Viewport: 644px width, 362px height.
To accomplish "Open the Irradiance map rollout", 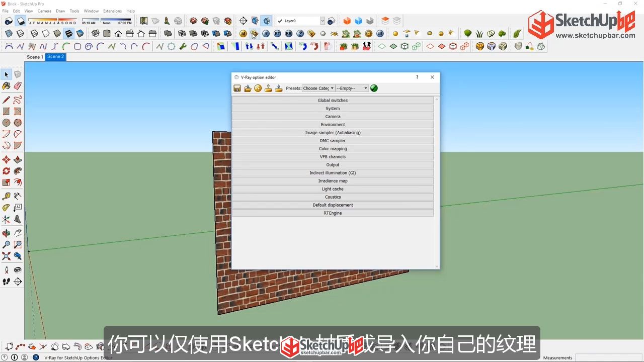I will [333, 181].
